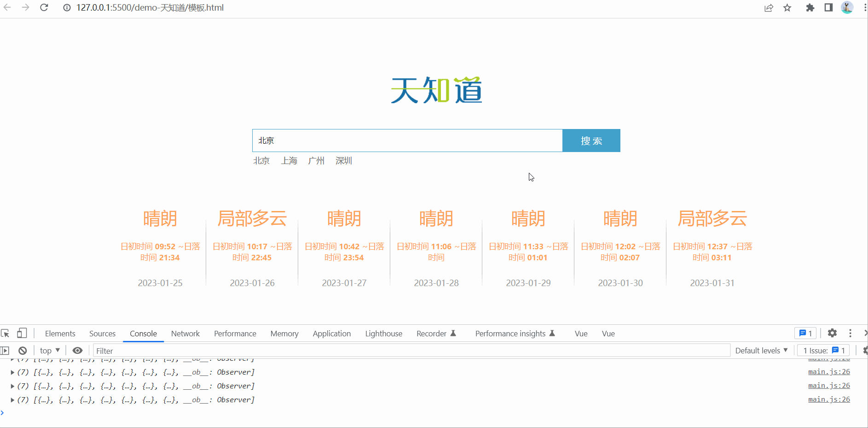Switch to the Network tab
The height and width of the screenshot is (428, 868).
185,333
